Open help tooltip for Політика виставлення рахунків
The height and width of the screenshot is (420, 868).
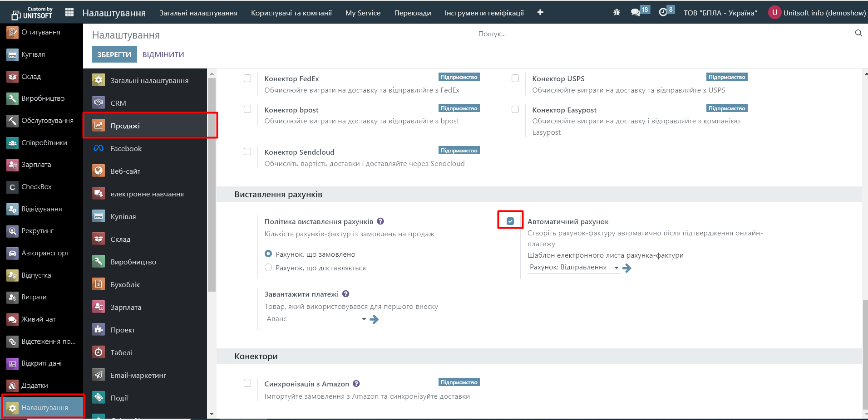(380, 221)
